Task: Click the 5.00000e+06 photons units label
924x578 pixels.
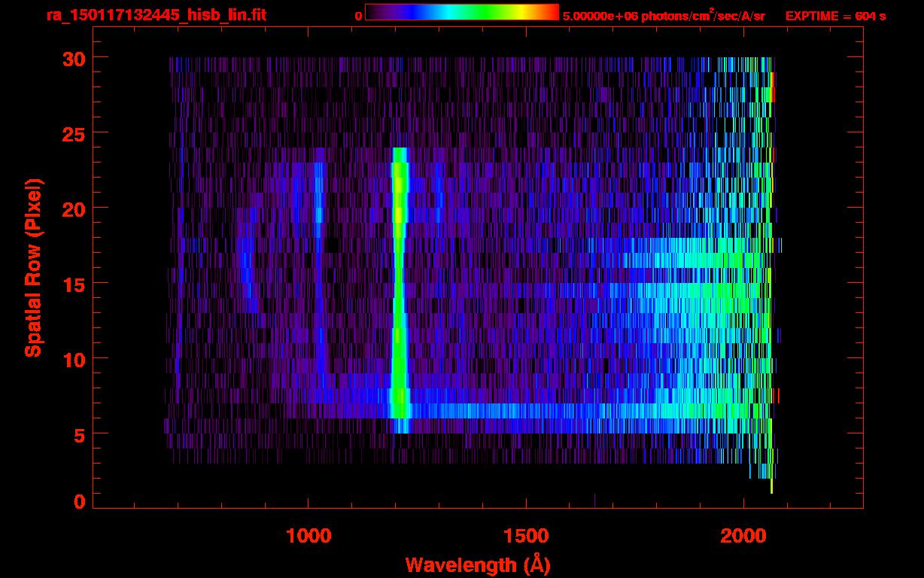Action: (x=664, y=16)
